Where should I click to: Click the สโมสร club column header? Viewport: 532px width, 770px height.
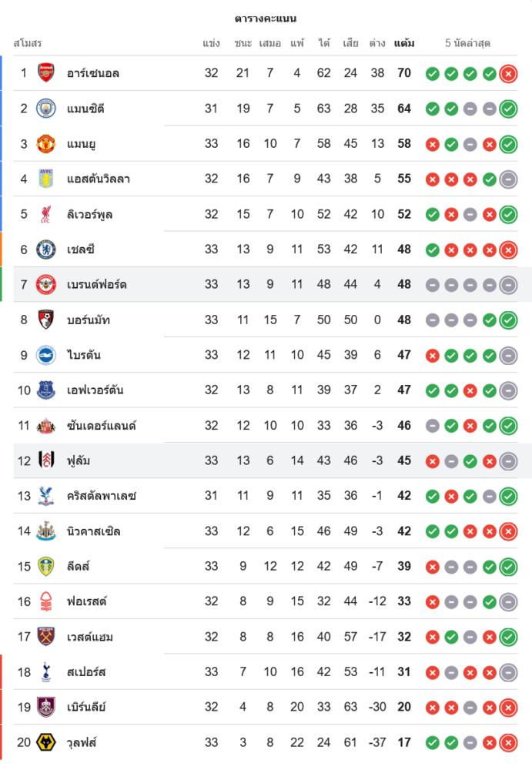[28, 43]
